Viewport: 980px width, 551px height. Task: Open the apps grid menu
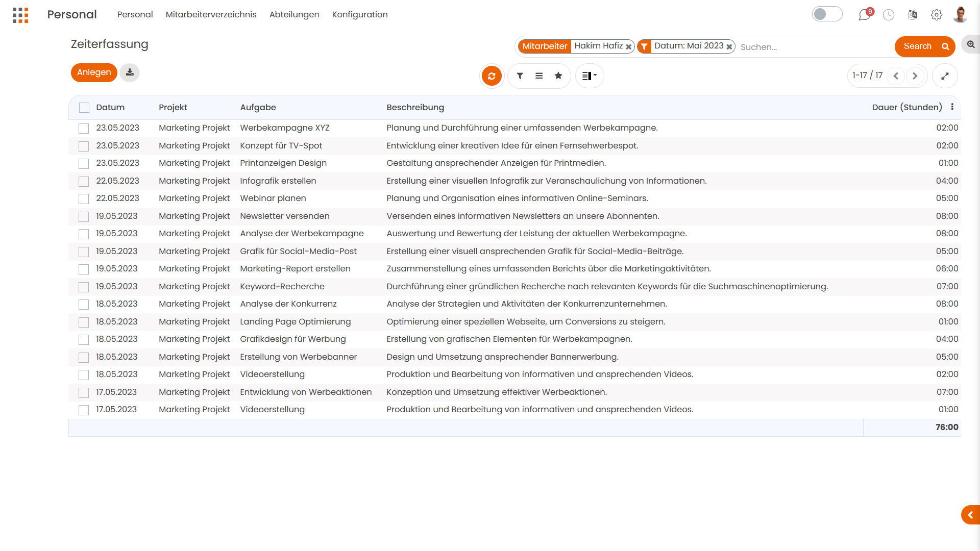pyautogui.click(x=20, y=15)
